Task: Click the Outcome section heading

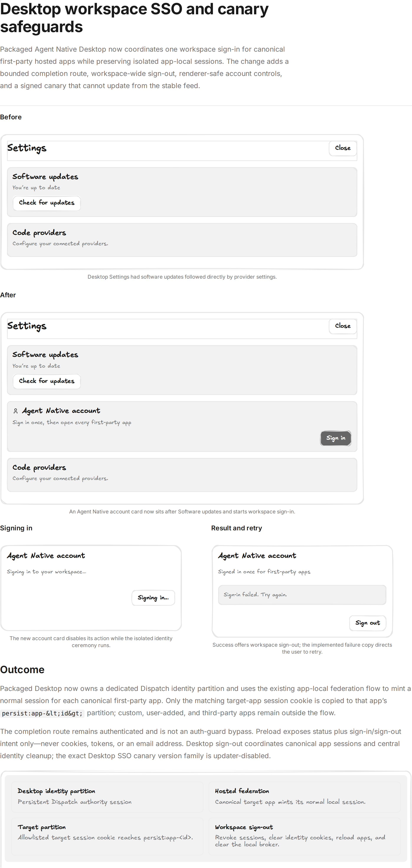Action: [22, 669]
